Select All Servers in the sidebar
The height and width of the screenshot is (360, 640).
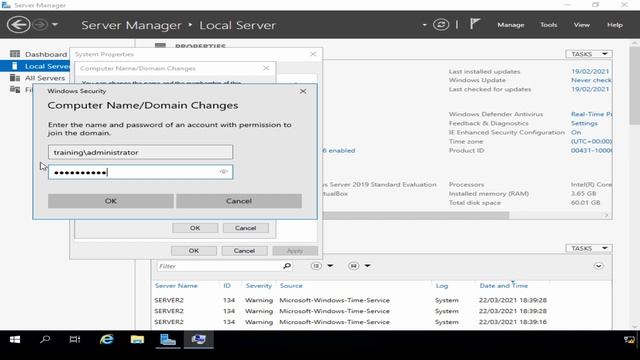(45, 78)
